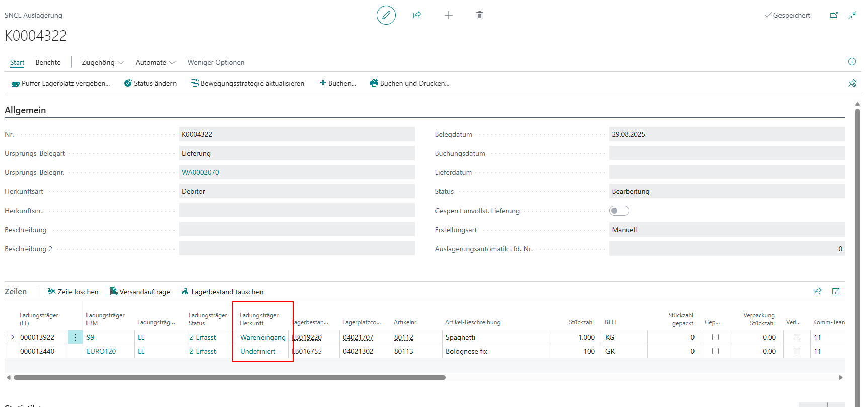The height and width of the screenshot is (407, 868).
Task: Click the share icon in header
Action: coord(417,15)
